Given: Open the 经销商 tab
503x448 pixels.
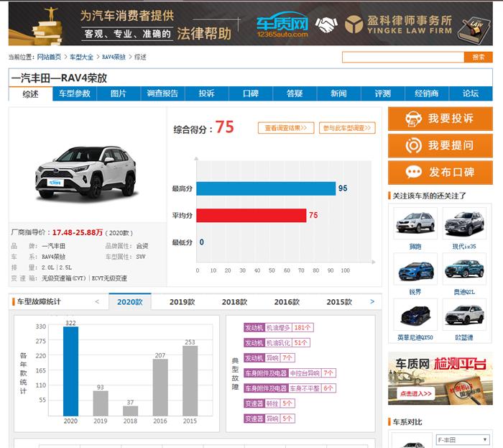Looking at the screenshot, I should tap(427, 93).
